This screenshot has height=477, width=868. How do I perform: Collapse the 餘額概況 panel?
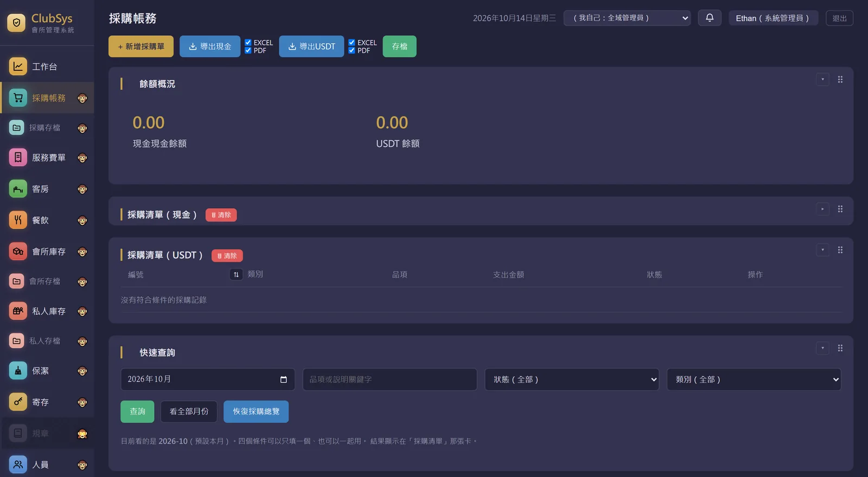[x=823, y=80]
